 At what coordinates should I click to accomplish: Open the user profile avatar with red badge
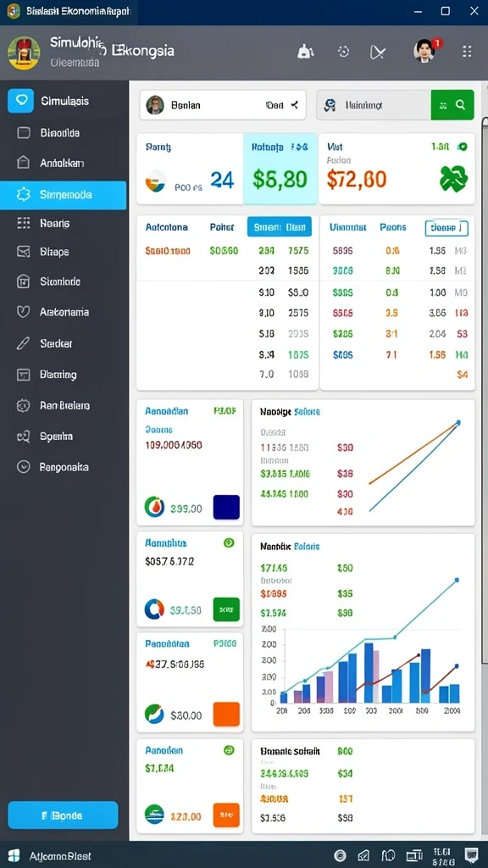point(425,51)
